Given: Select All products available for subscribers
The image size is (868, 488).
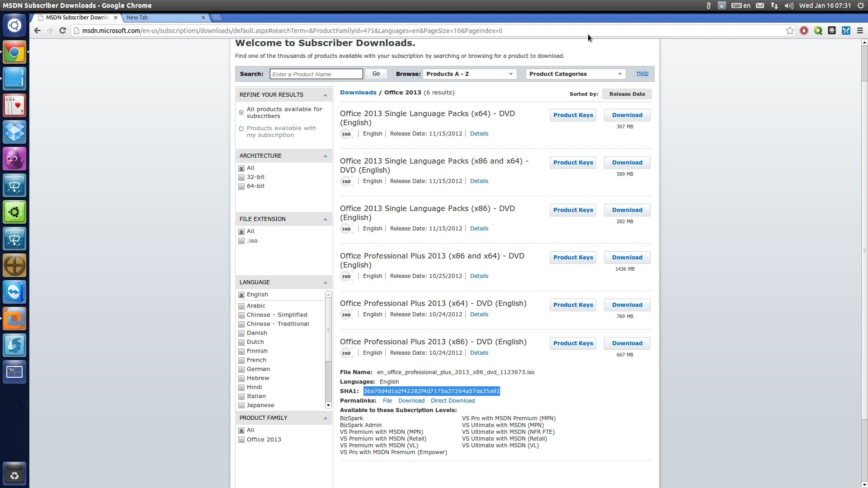Looking at the screenshot, I should [x=241, y=113].
